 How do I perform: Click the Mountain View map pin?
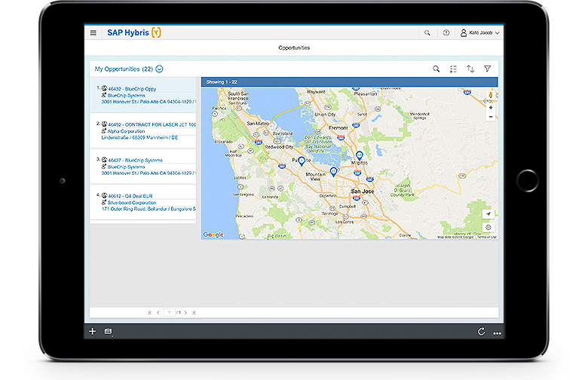(x=333, y=172)
